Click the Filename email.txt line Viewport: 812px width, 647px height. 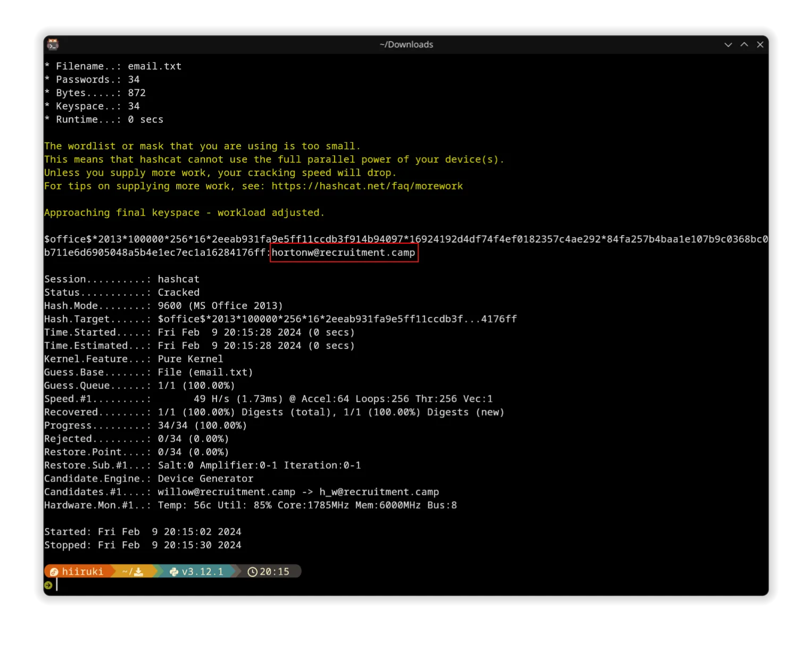[113, 67]
